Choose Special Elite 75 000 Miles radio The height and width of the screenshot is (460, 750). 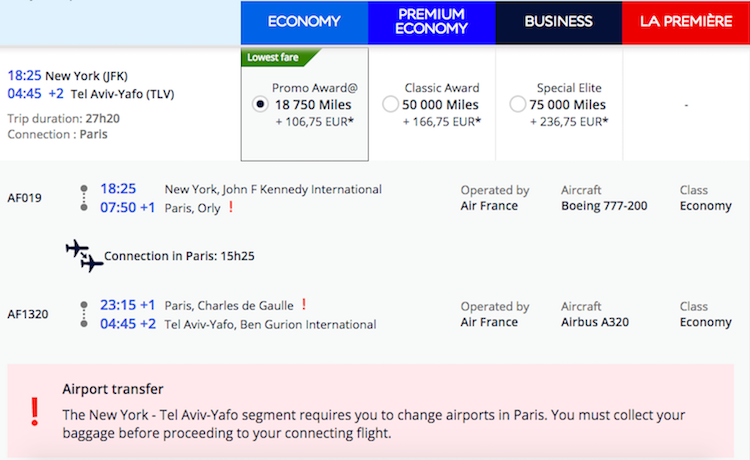click(x=518, y=104)
